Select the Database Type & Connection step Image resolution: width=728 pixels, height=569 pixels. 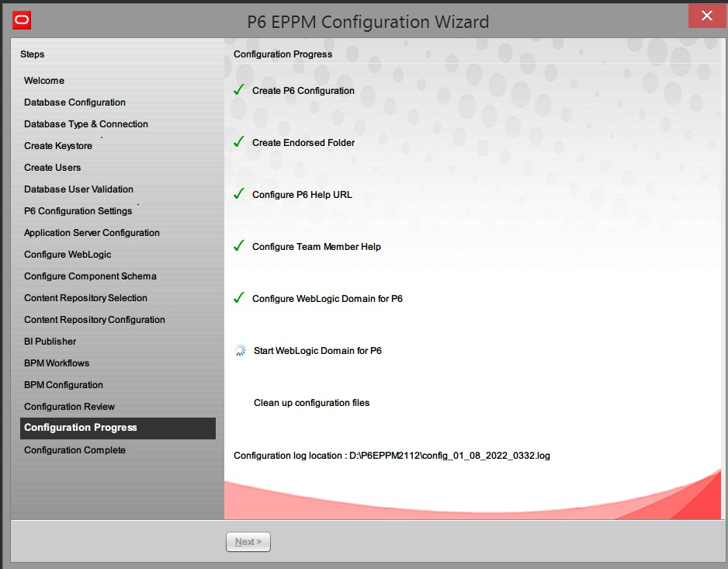click(x=86, y=124)
